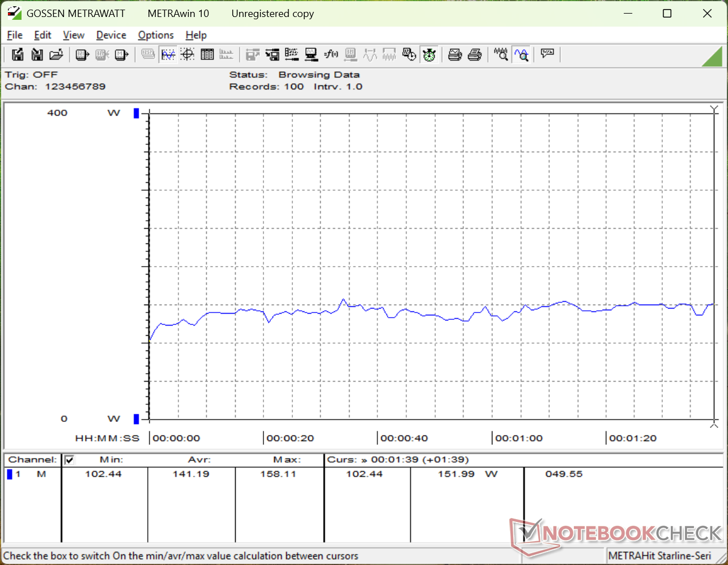Click the open folder toolbar icon
Image resolution: width=728 pixels, height=565 pixels.
pyautogui.click(x=56, y=54)
